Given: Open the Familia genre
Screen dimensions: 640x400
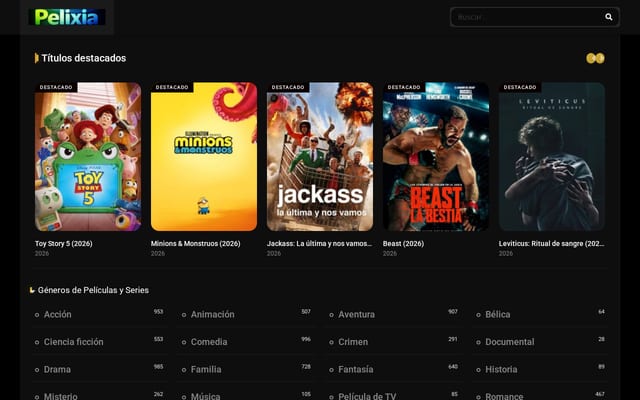Looking at the screenshot, I should [206, 369].
